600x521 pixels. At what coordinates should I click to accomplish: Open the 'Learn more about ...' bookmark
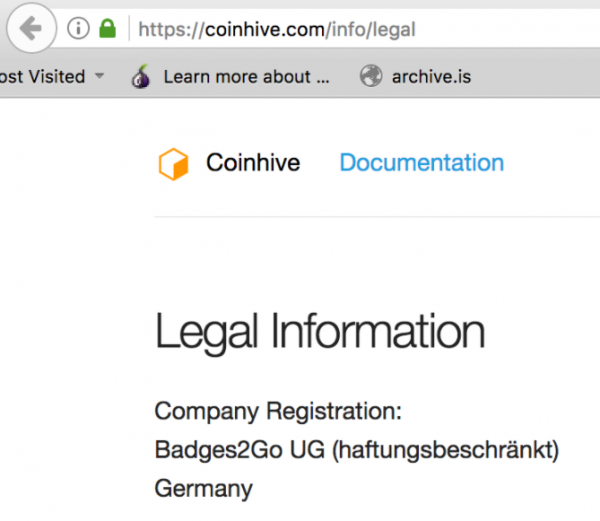tap(245, 77)
